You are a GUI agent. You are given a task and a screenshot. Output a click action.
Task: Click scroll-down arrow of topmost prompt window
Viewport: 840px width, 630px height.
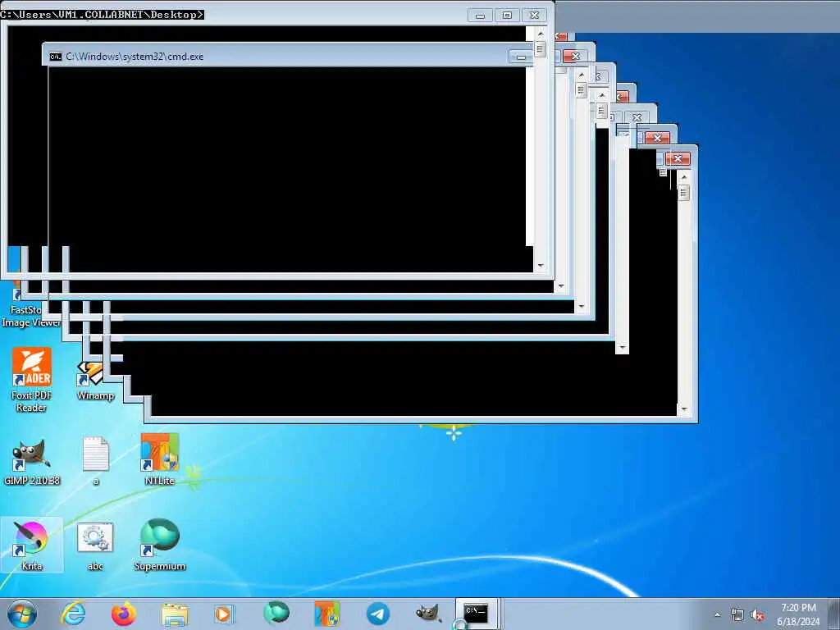541,266
